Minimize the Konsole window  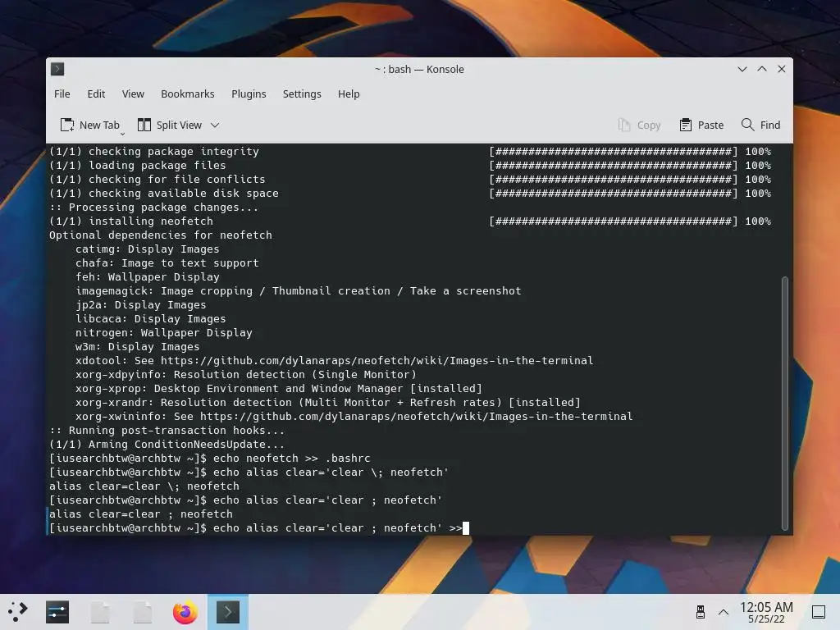pyautogui.click(x=742, y=69)
